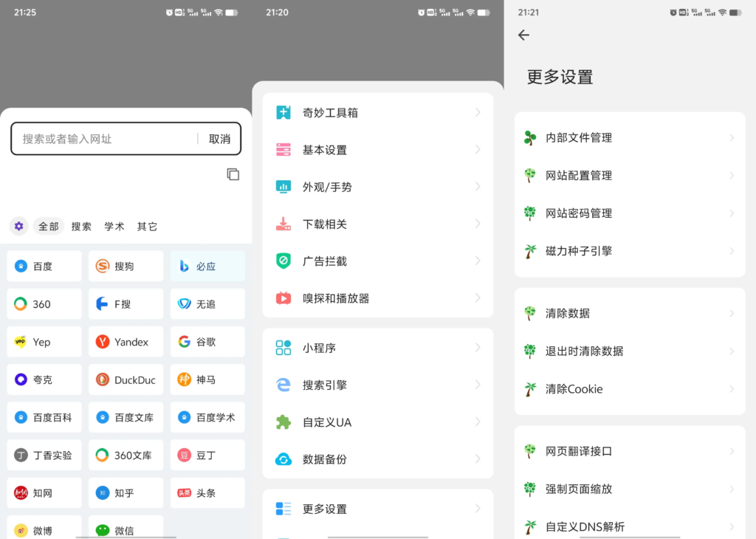Viewport: 756px width, 539px height.
Task: Open 广告拦截 settings
Action: (378, 261)
